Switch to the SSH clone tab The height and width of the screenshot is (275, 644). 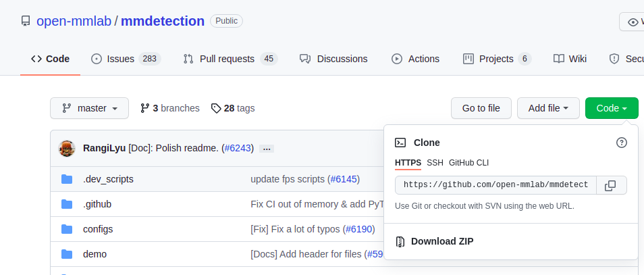[x=435, y=163]
